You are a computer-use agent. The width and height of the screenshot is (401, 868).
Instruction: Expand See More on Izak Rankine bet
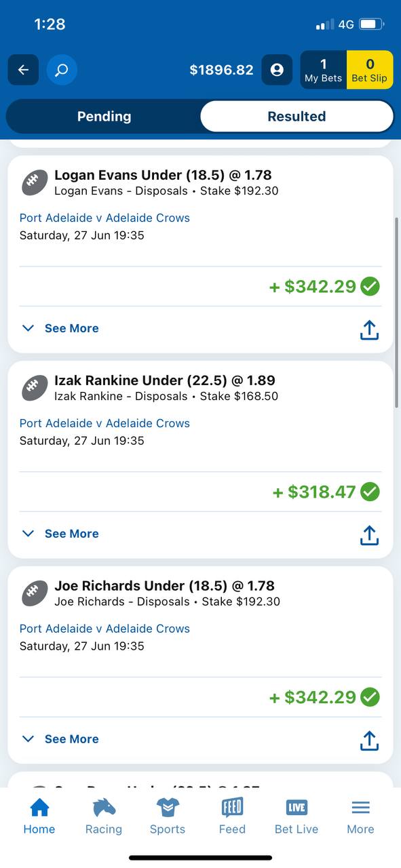[x=60, y=534]
